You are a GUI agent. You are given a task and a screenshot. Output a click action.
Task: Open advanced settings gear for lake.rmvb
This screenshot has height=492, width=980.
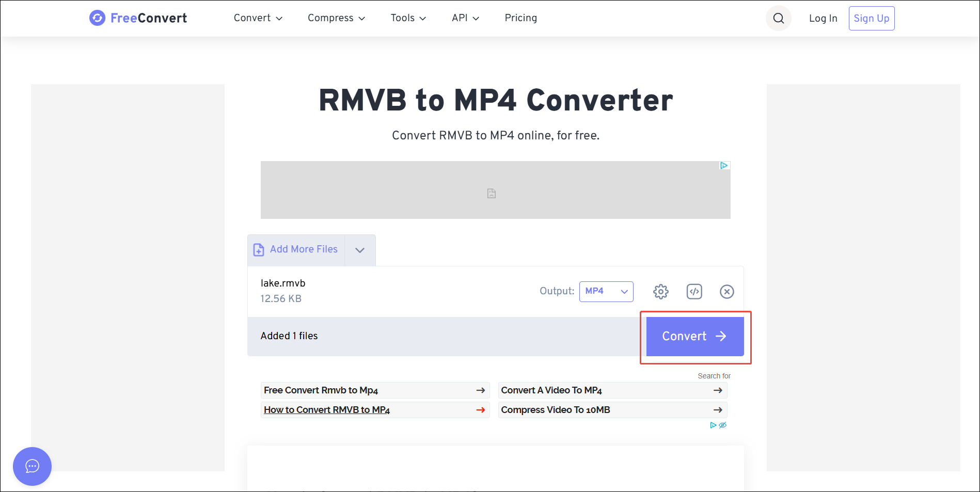point(660,291)
